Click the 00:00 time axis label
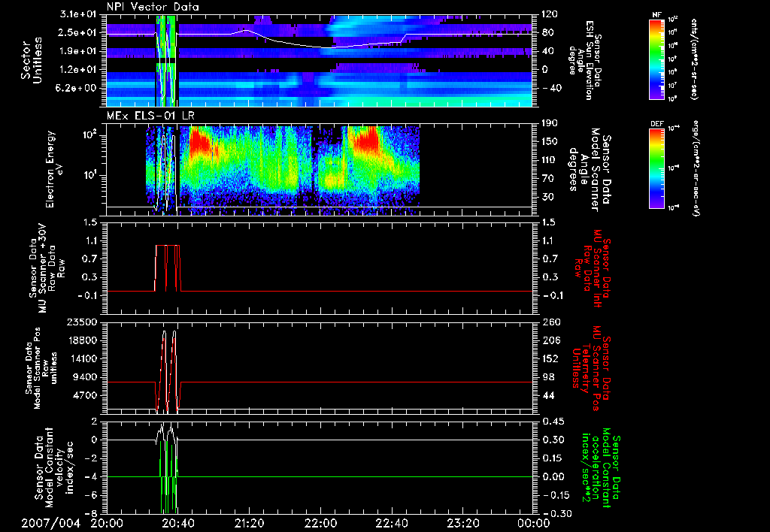 click(534, 523)
